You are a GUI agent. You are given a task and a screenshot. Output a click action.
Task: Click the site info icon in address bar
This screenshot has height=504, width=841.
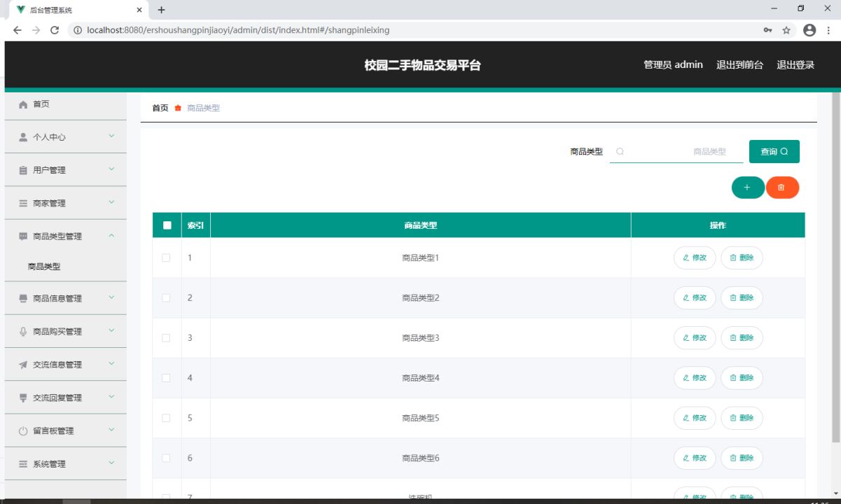(x=77, y=30)
